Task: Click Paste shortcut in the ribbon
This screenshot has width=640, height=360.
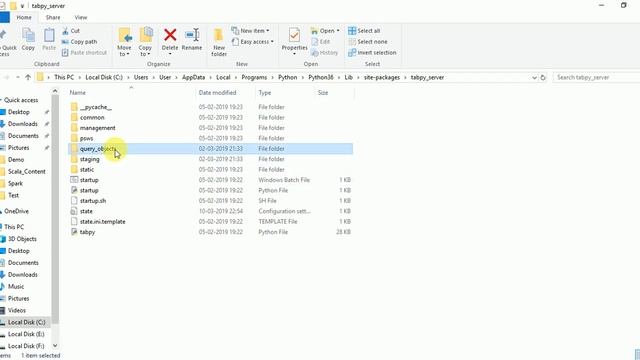Action: [x=84, y=53]
